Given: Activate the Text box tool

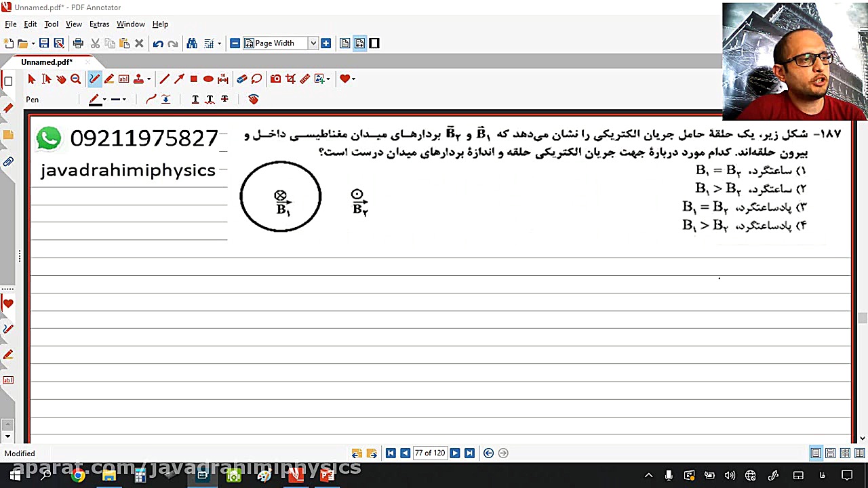Looking at the screenshot, I should pyautogui.click(x=123, y=79).
